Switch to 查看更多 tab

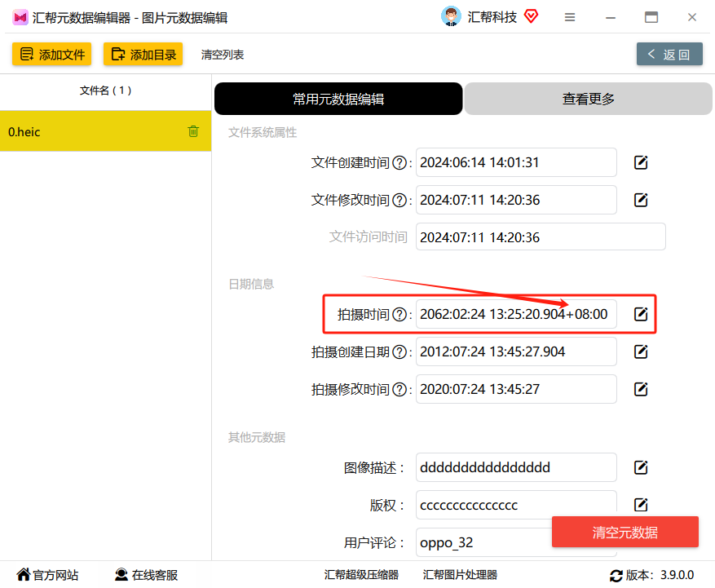click(x=589, y=99)
